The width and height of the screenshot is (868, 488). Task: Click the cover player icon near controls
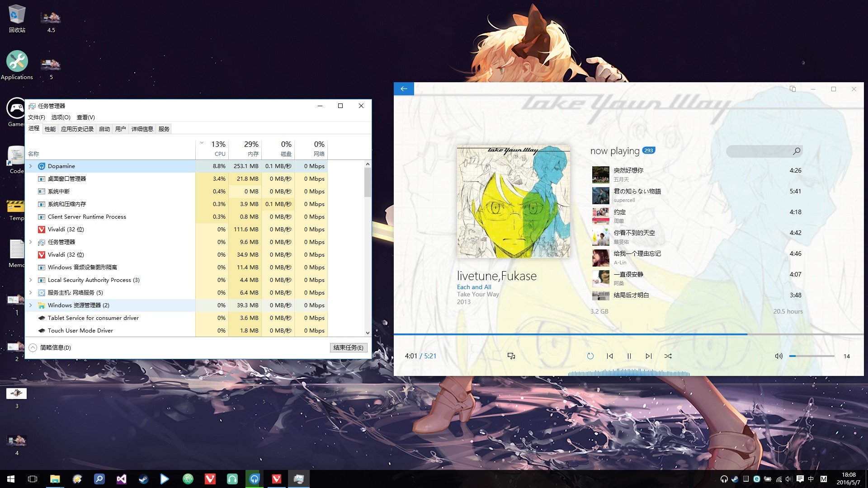(x=511, y=356)
